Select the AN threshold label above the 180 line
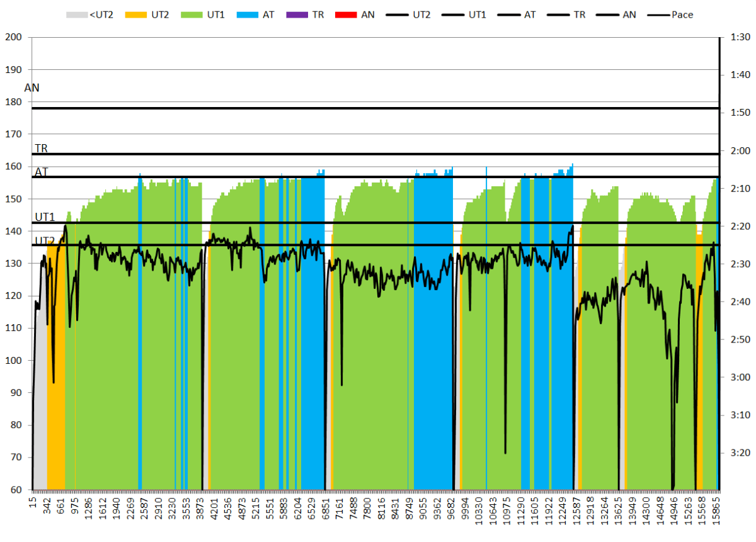 tap(32, 88)
